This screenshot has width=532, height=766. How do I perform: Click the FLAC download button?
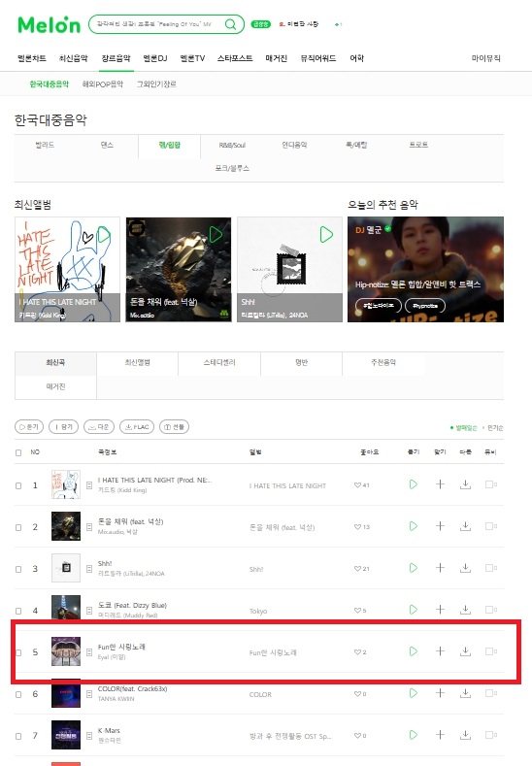(137, 427)
